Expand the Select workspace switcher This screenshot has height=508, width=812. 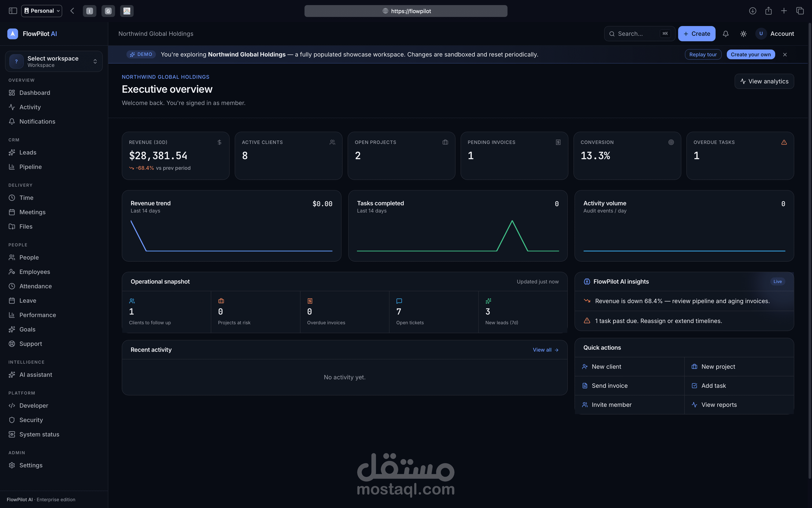(54, 61)
